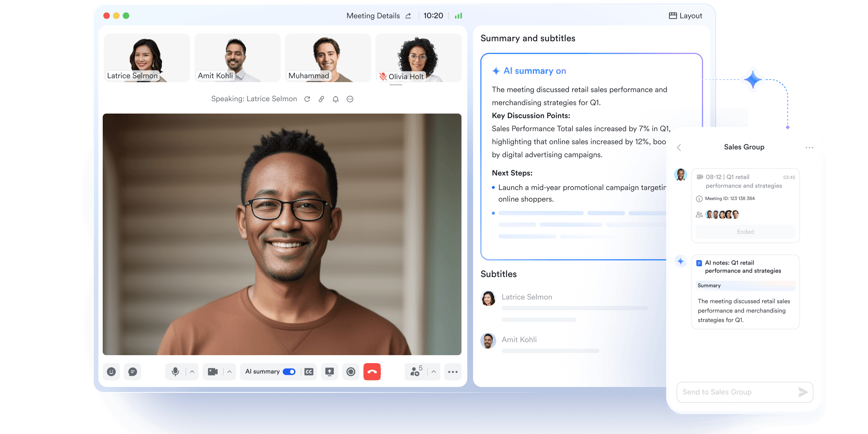
Task: Click the share icon next to Meeting Details
Action: click(x=408, y=16)
